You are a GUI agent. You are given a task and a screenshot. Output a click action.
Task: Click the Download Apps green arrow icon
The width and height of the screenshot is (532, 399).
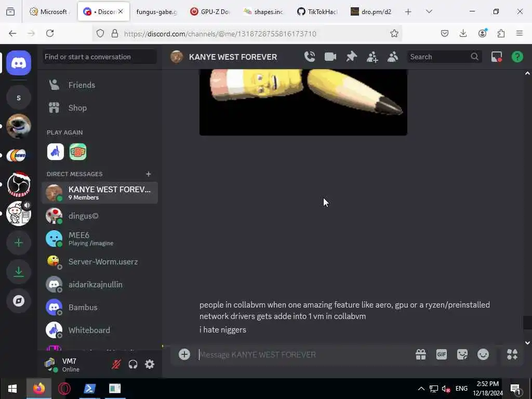click(19, 272)
